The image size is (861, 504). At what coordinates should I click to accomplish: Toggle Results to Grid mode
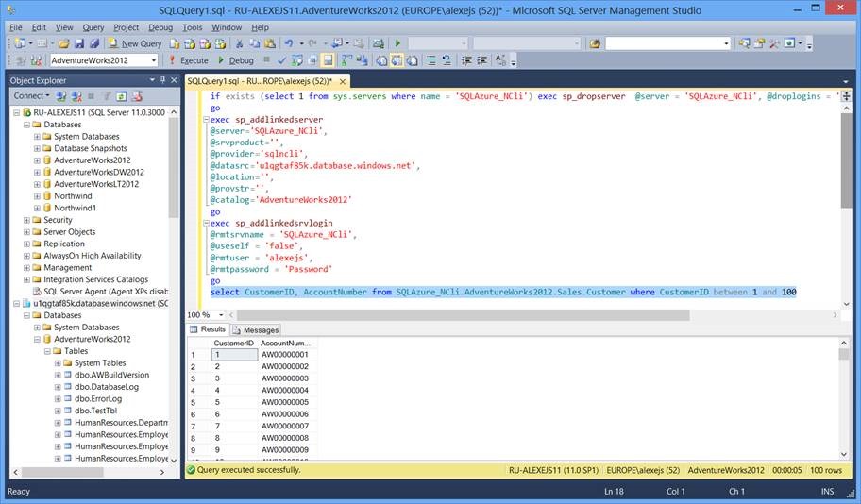[397, 60]
